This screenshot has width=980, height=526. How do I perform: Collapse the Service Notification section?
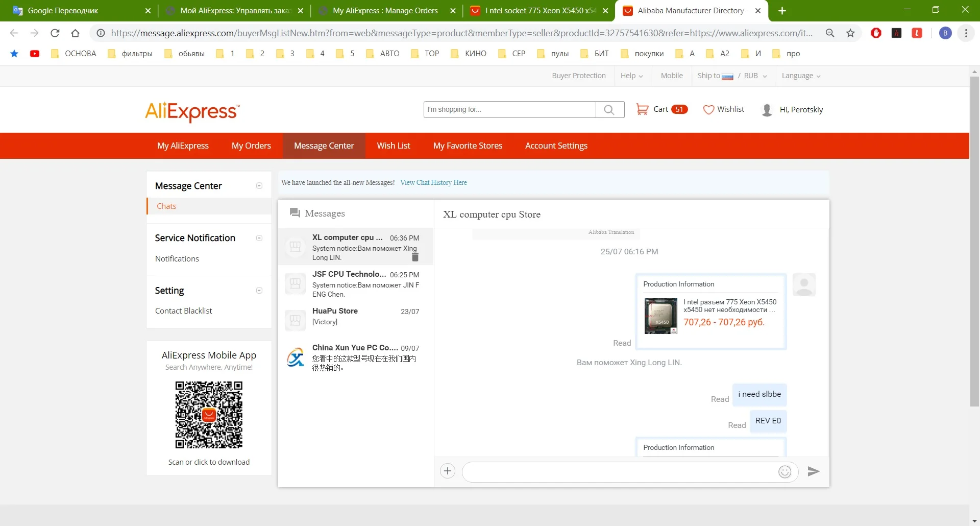pos(259,238)
